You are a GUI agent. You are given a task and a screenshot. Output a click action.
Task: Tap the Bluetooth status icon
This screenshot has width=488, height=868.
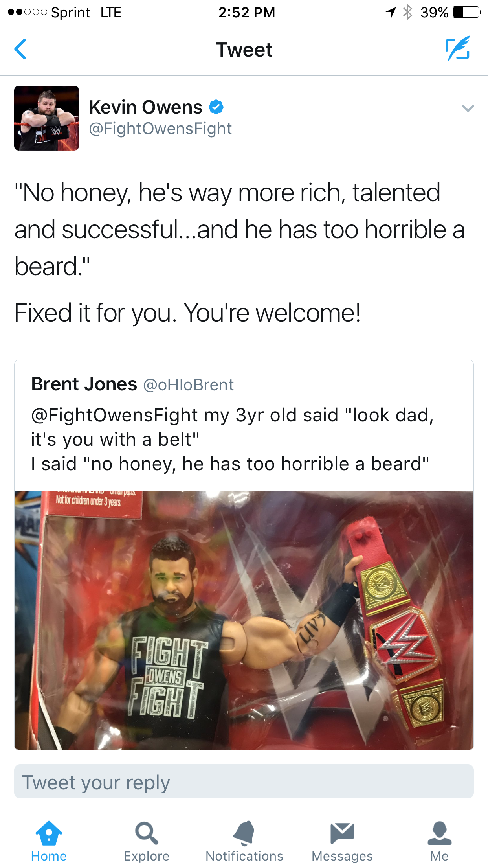[408, 12]
